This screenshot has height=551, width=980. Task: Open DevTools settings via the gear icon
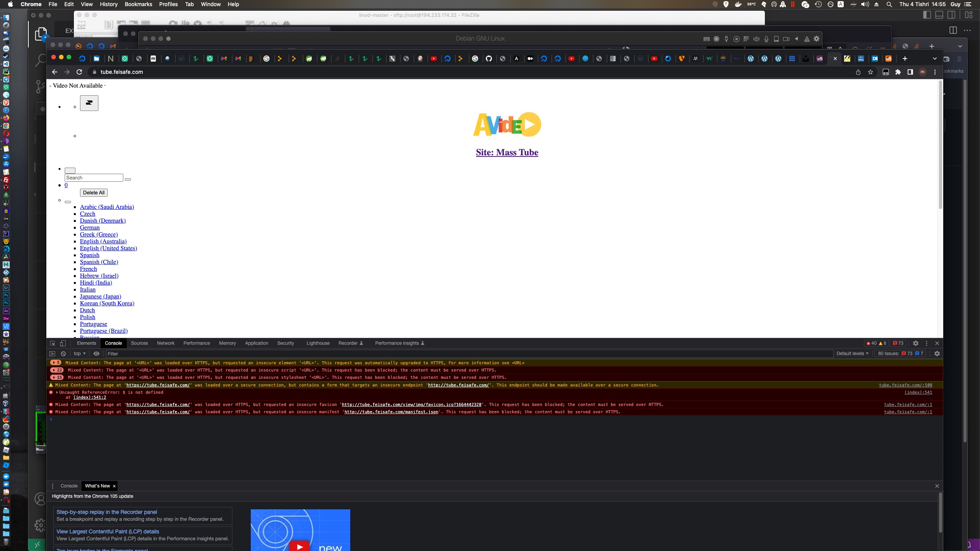pyautogui.click(x=916, y=343)
